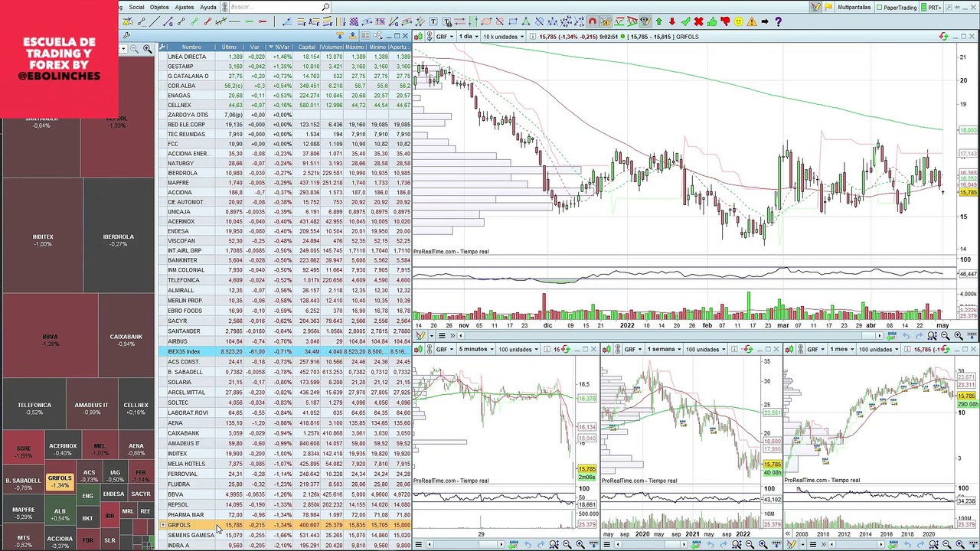Click the PRT+ button
The image size is (980, 551).
coord(933,7)
